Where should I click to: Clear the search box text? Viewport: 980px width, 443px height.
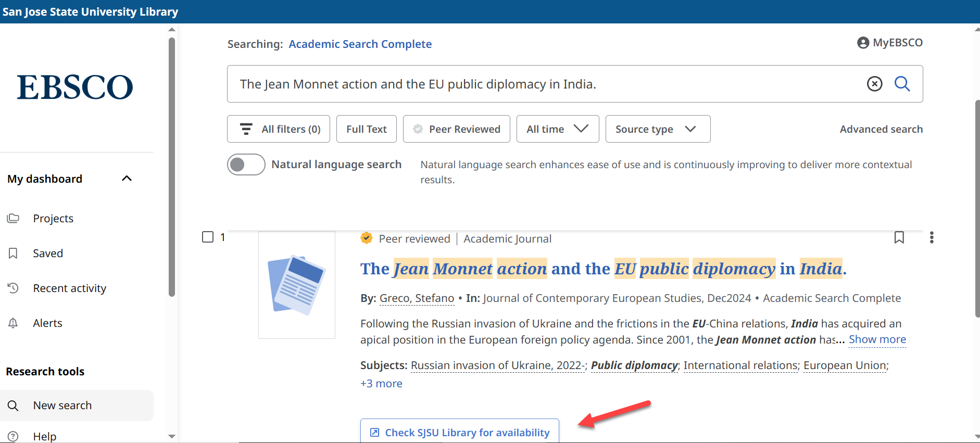pyautogui.click(x=874, y=84)
